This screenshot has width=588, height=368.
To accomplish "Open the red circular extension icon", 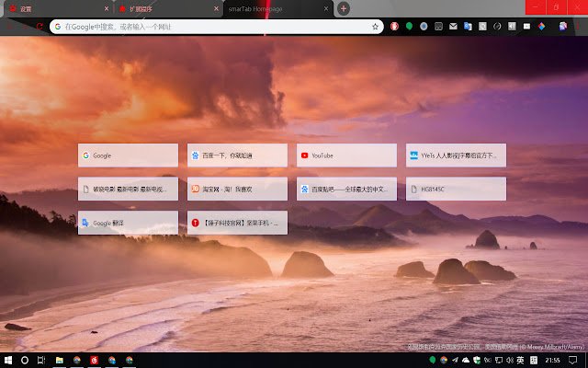I will coord(394,26).
